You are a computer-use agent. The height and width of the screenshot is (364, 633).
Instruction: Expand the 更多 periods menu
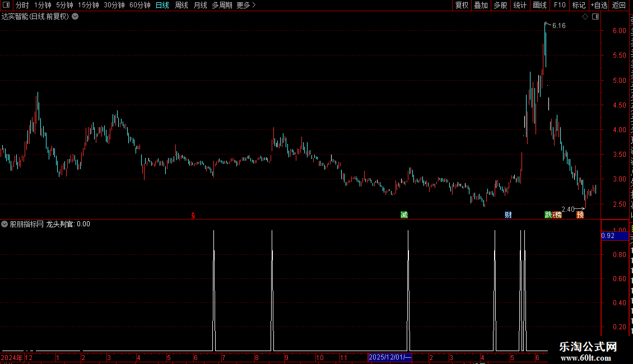coord(246,5)
